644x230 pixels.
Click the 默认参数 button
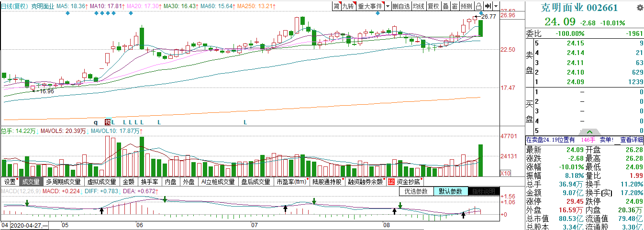click(x=450, y=191)
